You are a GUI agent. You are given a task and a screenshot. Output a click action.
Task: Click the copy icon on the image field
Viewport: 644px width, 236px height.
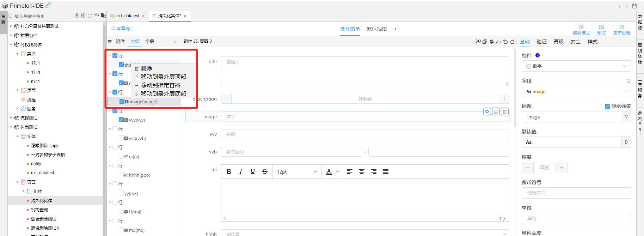pos(496,111)
